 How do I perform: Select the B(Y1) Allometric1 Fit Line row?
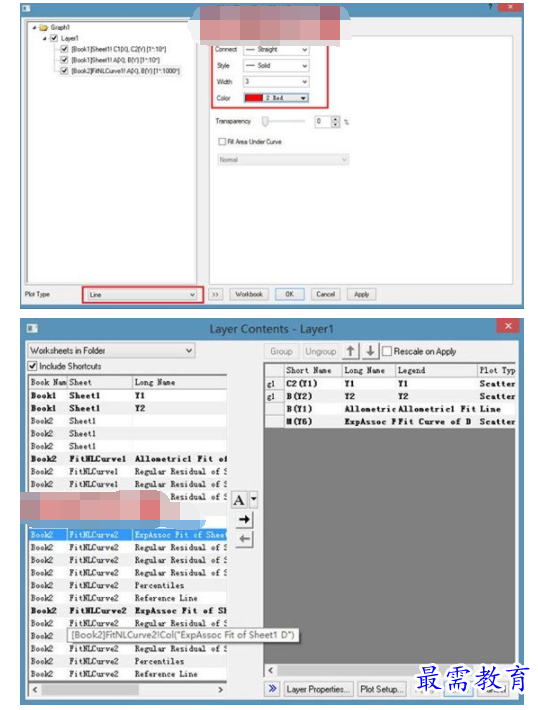390,409
